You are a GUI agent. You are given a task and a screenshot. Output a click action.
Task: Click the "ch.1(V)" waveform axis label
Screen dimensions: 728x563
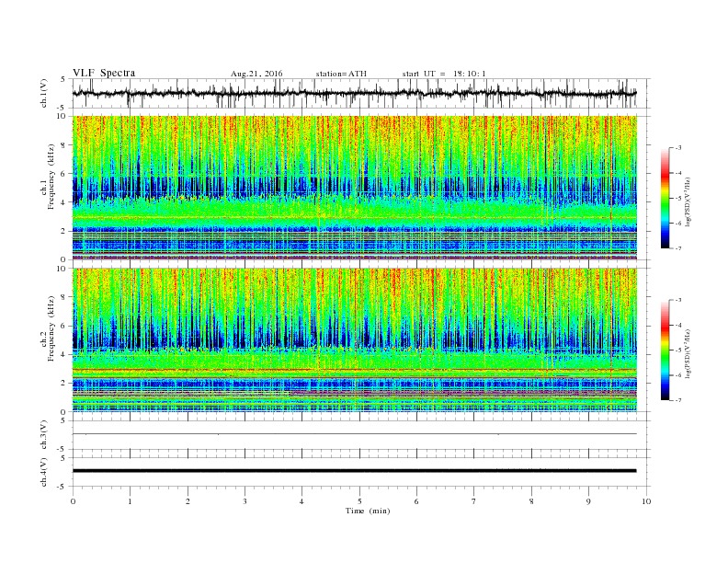point(43,93)
